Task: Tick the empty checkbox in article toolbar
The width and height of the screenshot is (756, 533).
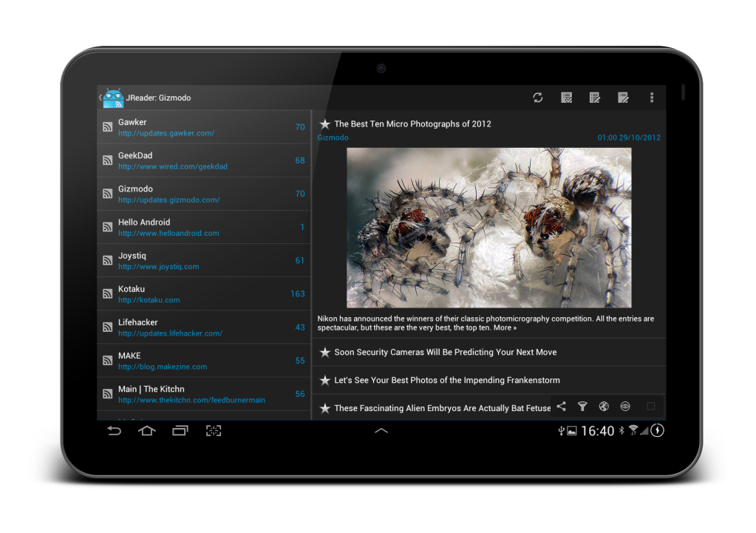Action: pos(651,406)
